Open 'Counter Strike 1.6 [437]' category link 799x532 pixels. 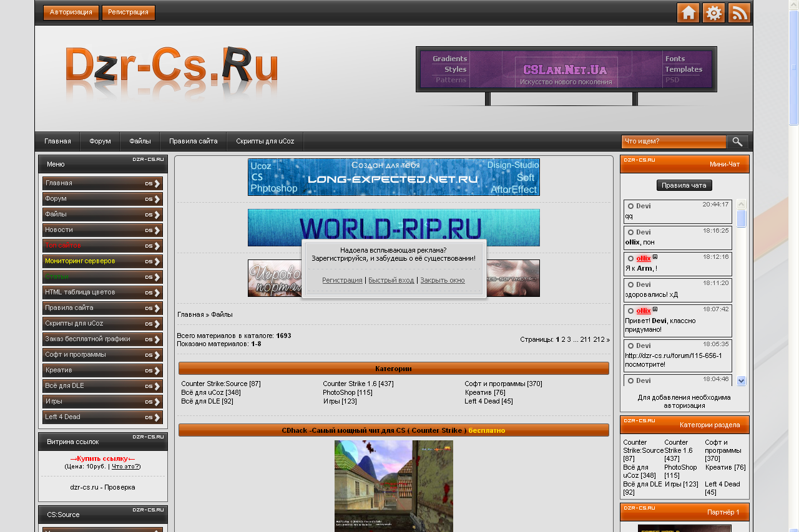[358, 384]
